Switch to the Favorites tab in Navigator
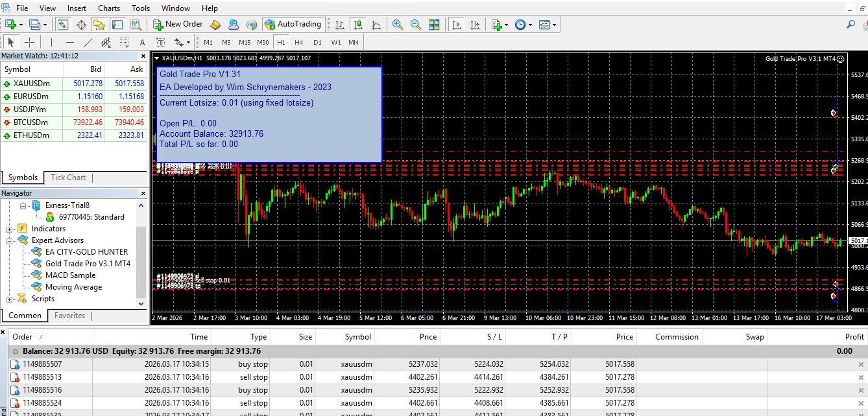 69,316
